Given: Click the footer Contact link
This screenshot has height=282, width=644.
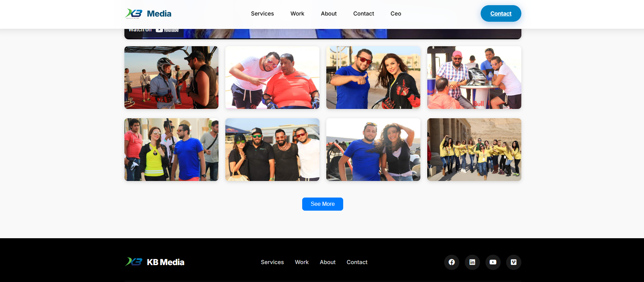Looking at the screenshot, I should click(357, 262).
